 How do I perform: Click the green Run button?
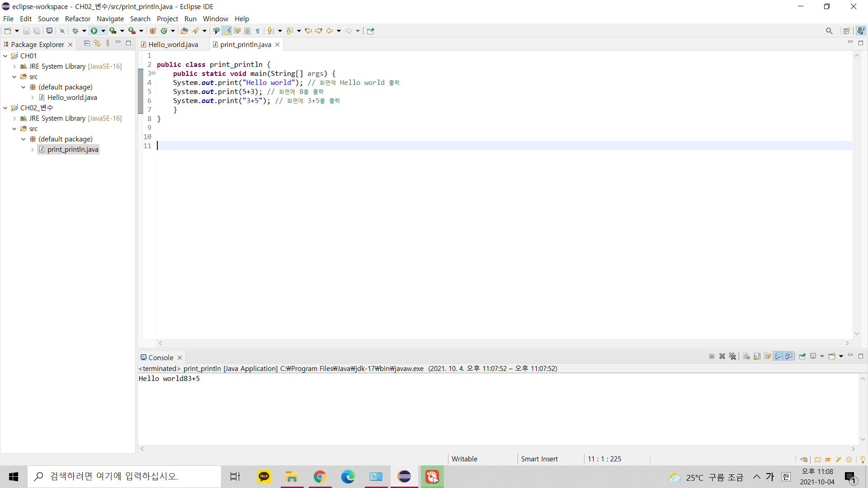pos(94,31)
